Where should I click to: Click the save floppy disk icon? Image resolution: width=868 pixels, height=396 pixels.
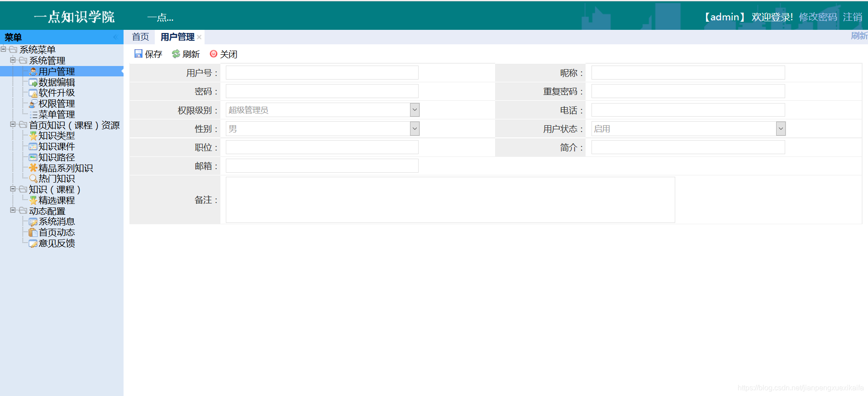138,54
